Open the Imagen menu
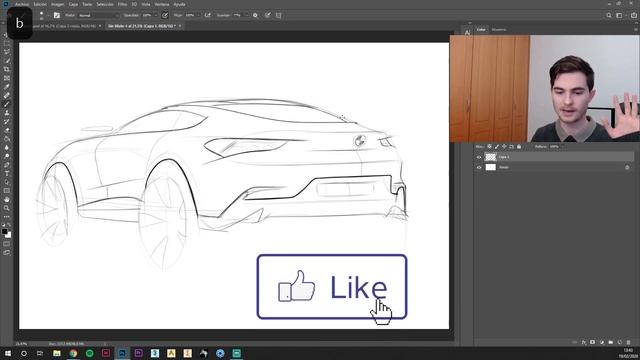Image resolution: width=640 pixels, height=360 pixels. [x=58, y=4]
